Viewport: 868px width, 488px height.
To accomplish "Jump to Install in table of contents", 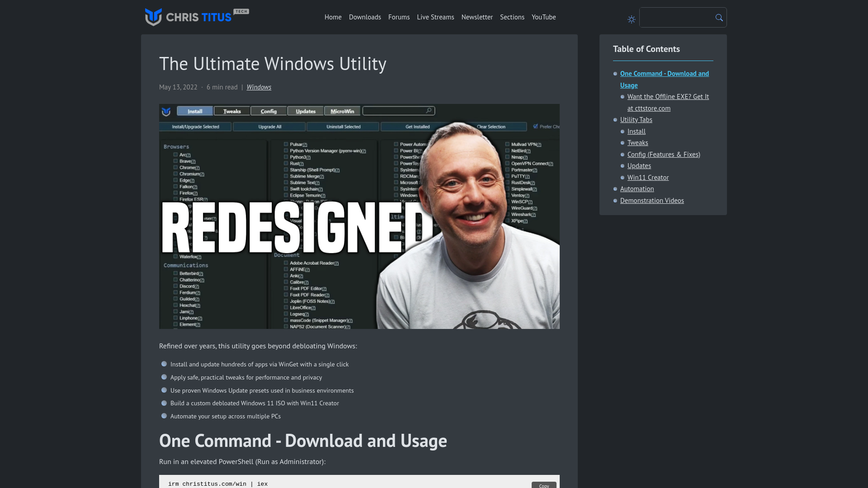I will click(637, 131).
